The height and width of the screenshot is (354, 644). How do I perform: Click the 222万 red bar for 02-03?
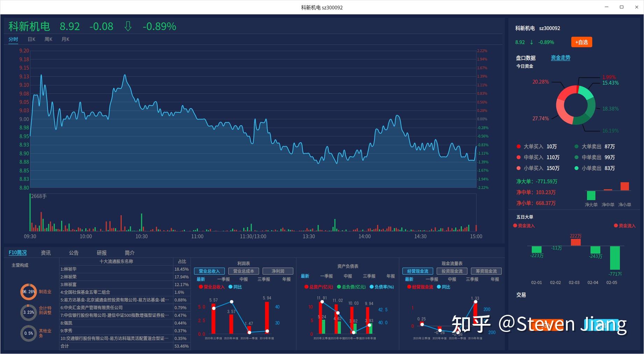(x=575, y=242)
